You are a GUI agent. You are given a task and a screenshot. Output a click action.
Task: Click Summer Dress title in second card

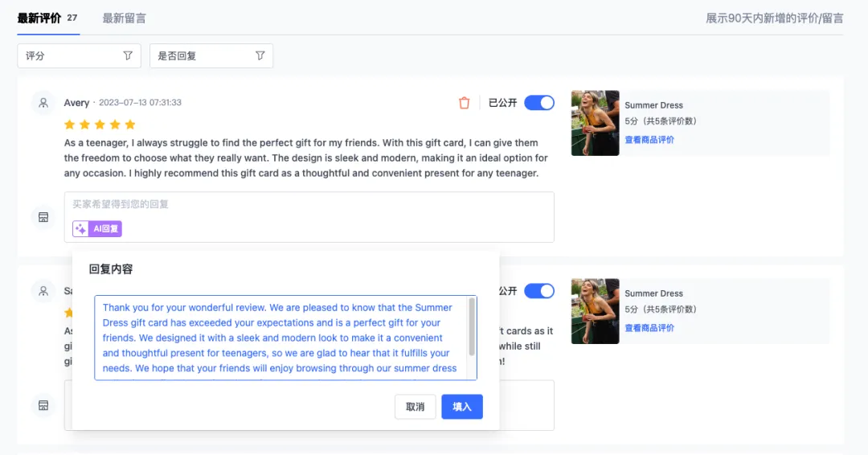[653, 293]
